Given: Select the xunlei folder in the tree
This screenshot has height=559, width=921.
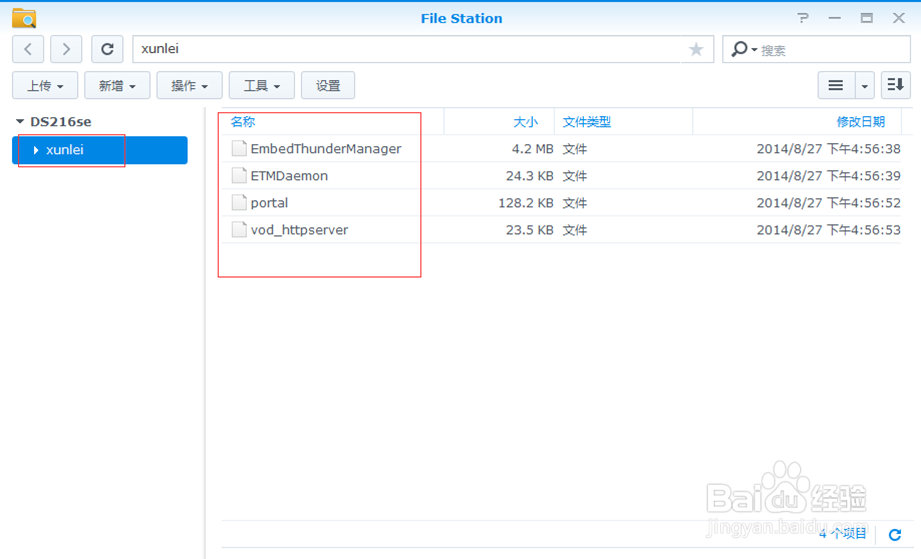Looking at the screenshot, I should pyautogui.click(x=100, y=150).
